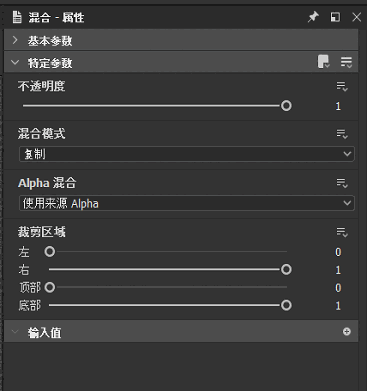Open the 裁剪区域 parameter menu
The width and height of the screenshot is (367, 391).
click(342, 232)
